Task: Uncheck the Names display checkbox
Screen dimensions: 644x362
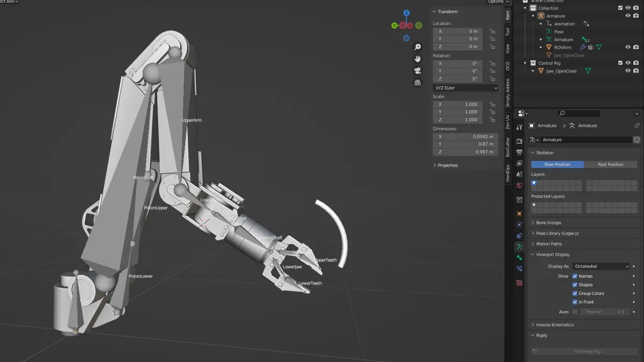Action: tap(575, 276)
